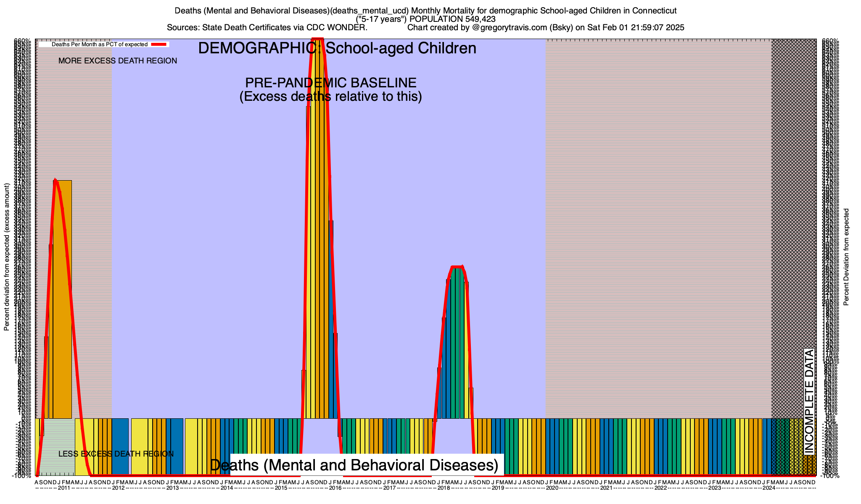Click the 2020 year marker on x-axis

[x=552, y=488]
